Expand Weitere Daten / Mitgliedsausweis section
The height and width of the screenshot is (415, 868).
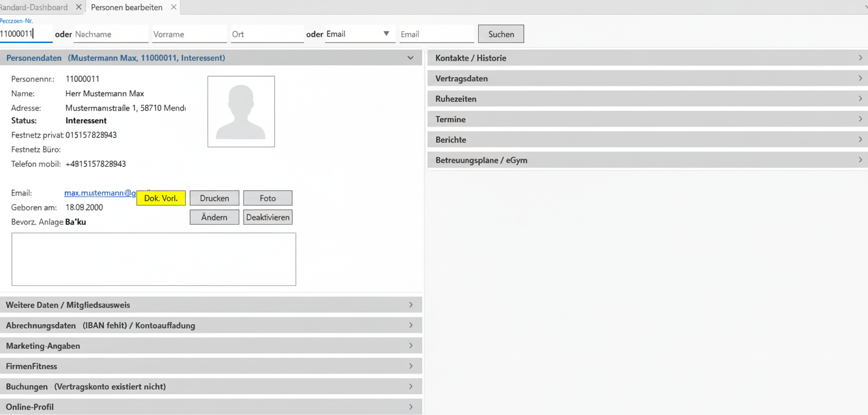click(211, 305)
